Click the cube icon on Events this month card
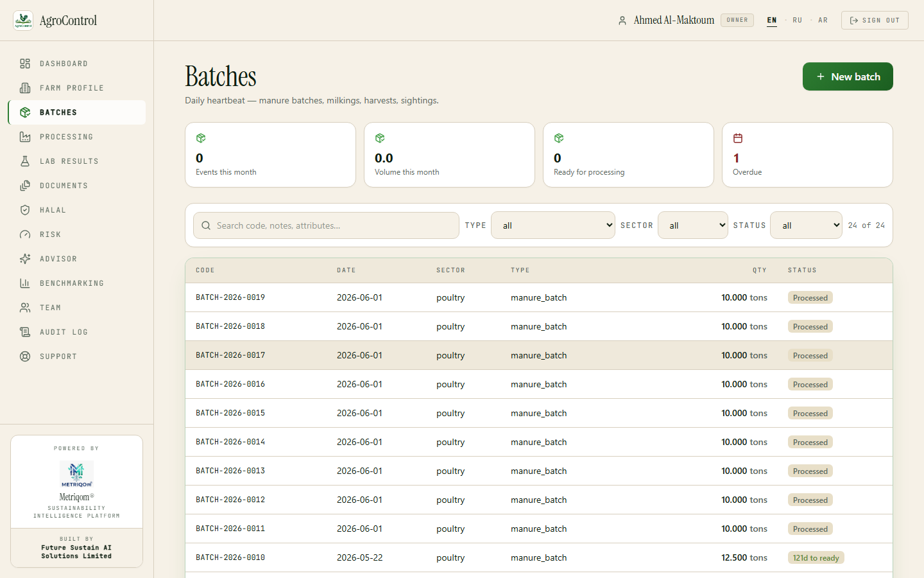This screenshot has height=578, width=924. (201, 138)
